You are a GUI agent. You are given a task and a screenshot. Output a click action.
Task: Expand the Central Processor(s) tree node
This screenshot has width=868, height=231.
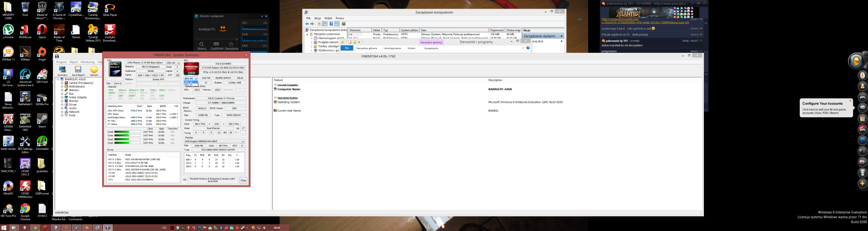pyautogui.click(x=62, y=83)
